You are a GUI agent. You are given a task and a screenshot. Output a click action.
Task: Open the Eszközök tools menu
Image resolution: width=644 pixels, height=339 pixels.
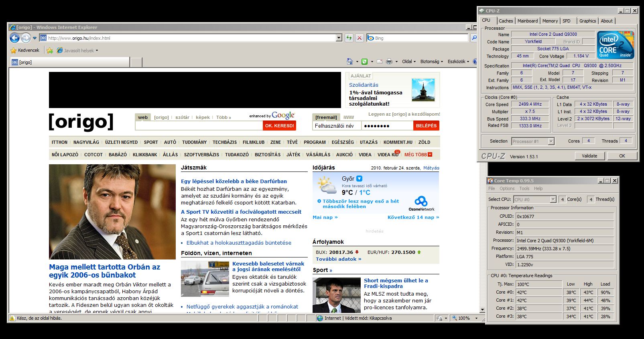(458, 61)
